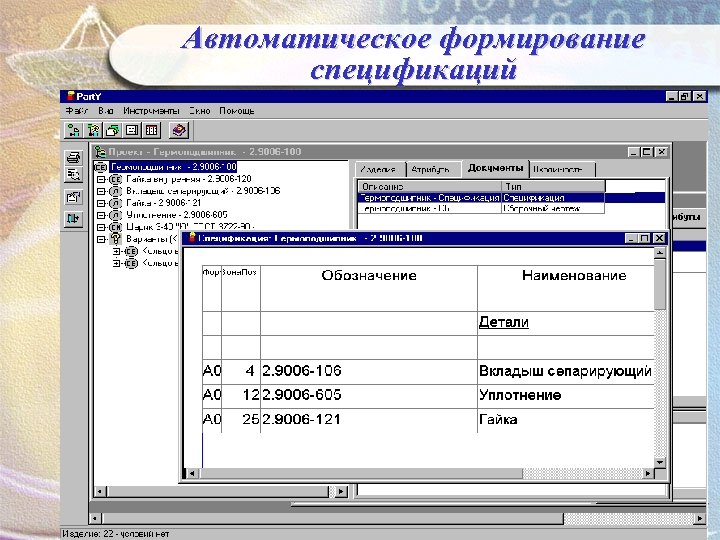Click the Д icon beside Гайка 2.9006-121
This screenshot has height=540, width=720.
(x=115, y=203)
